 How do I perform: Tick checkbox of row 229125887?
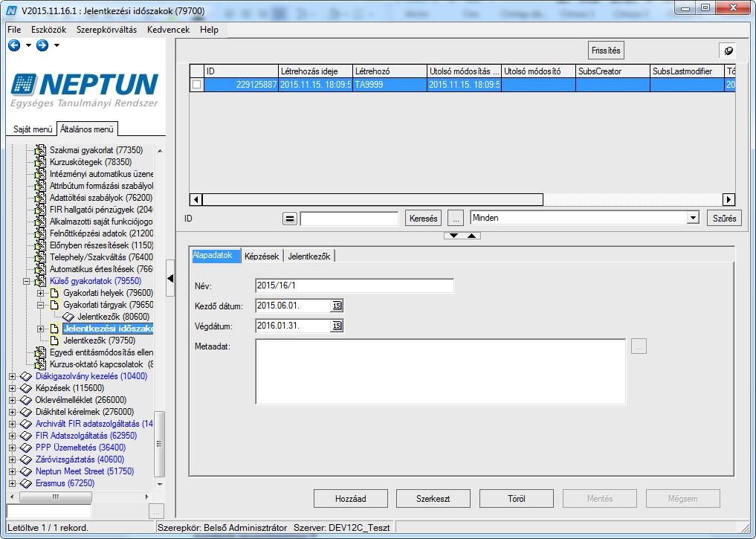tap(197, 84)
